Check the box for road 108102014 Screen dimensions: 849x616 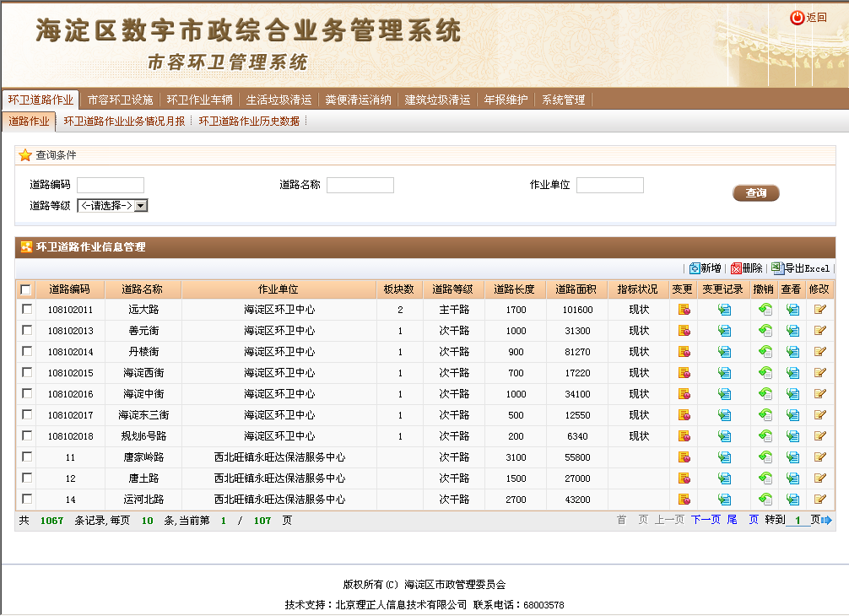[x=26, y=351]
